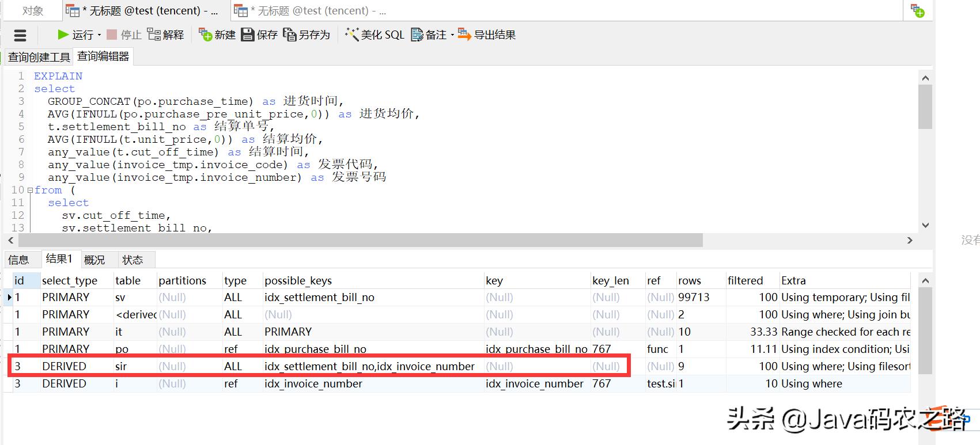
Task: Click the editor horizontal scroll-right arrow
Action: 910,240
